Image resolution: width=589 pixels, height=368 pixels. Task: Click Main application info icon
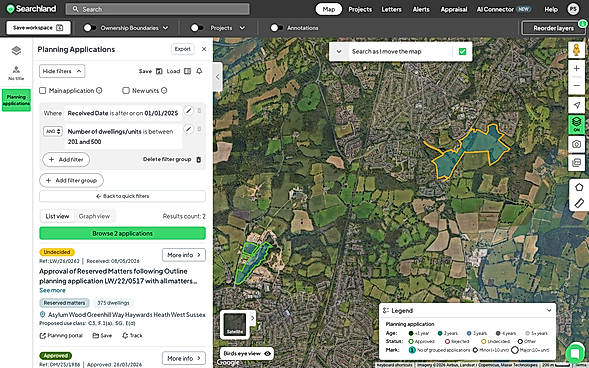coord(99,90)
